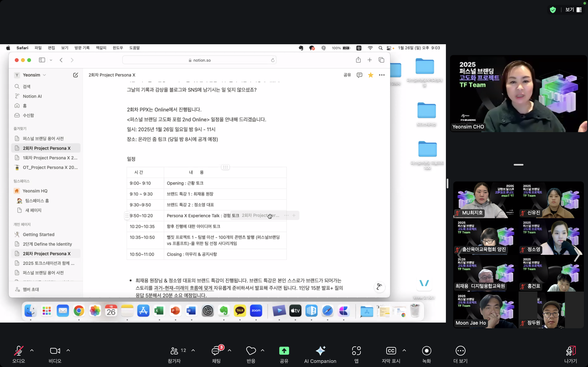Open the Safari 책갈피 menu
The height and width of the screenshot is (367, 588).
pyautogui.click(x=101, y=48)
